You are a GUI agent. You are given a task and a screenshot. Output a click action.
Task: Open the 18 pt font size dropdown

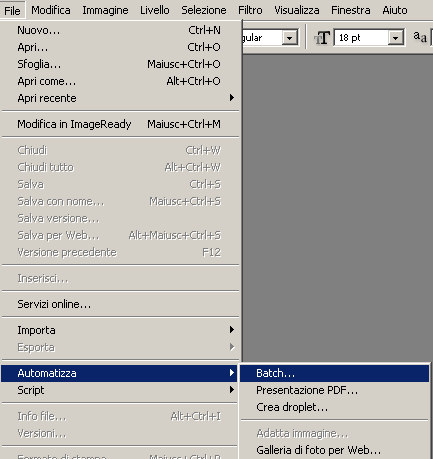[x=395, y=38]
